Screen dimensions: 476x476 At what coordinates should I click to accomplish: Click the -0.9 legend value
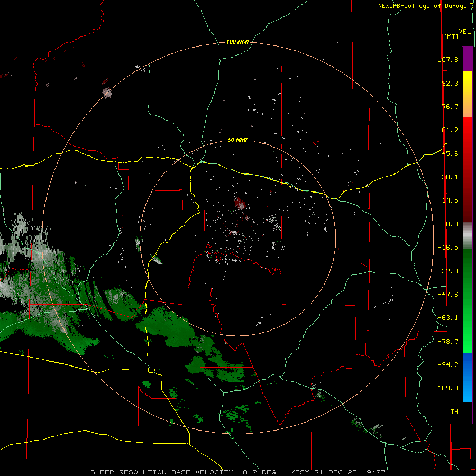pos(450,224)
